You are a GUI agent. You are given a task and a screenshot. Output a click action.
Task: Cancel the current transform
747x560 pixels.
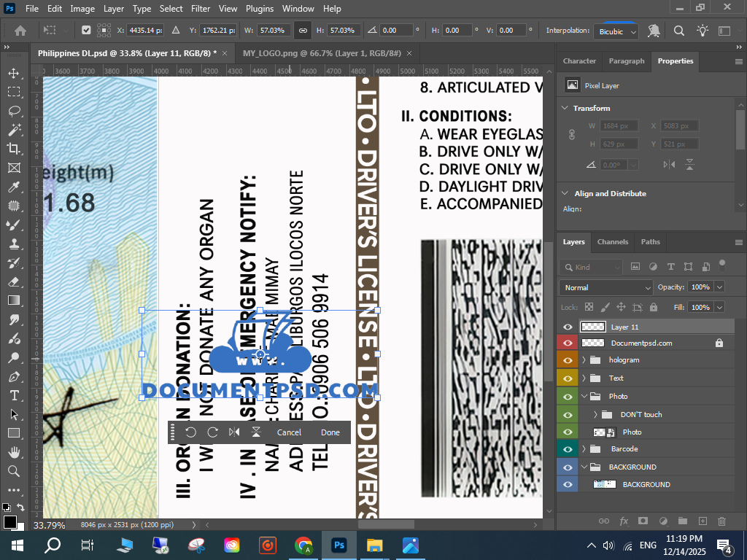(289, 432)
